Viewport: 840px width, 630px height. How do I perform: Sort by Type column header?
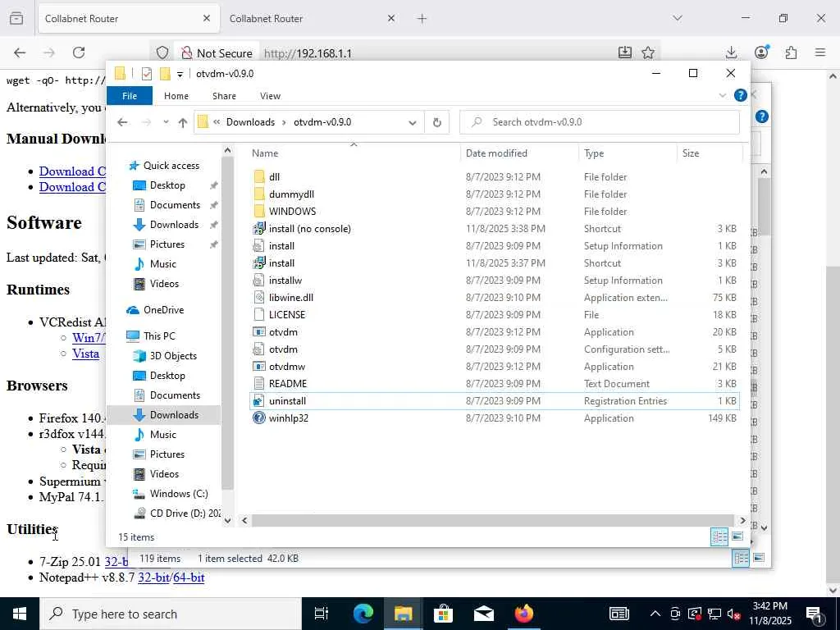click(628, 153)
